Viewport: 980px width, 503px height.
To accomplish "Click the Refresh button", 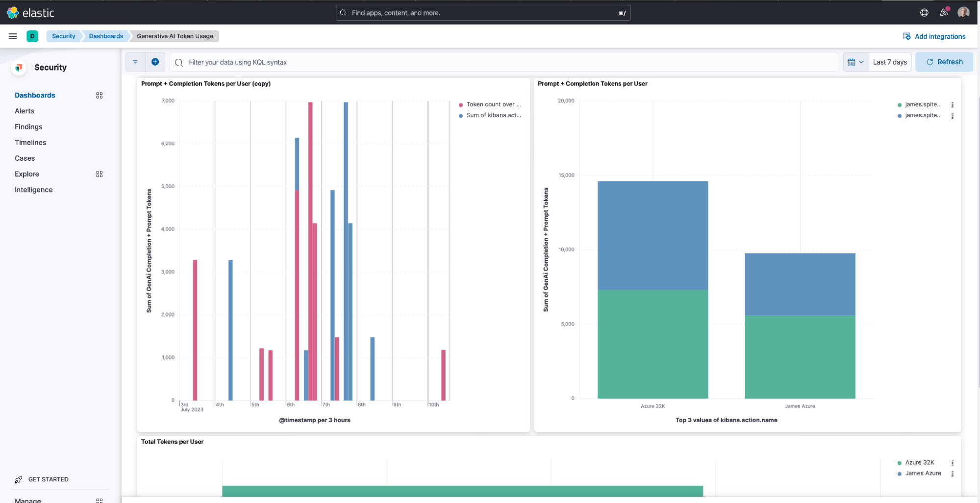I will 944,62.
